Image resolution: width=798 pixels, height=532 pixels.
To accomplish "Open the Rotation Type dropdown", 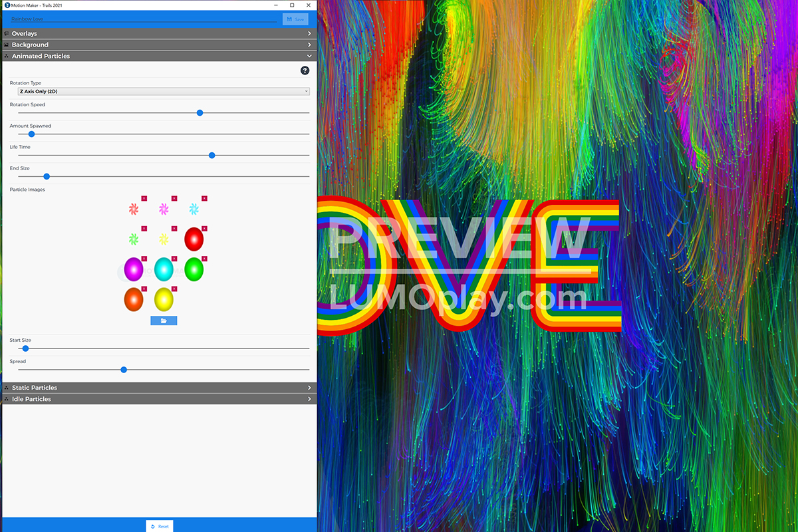I will (164, 91).
